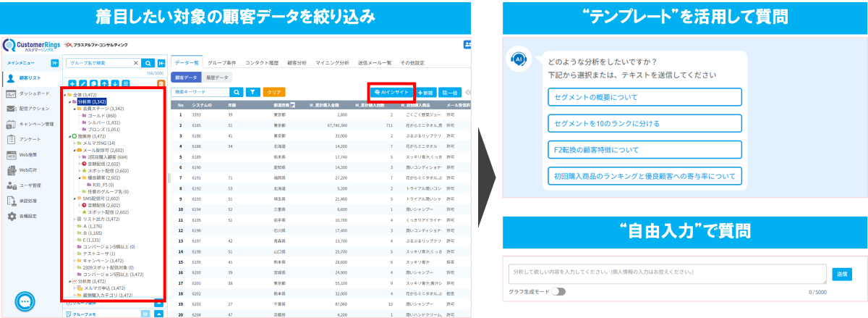Screen dimensions: 868x318
Task: Click the orange クリア button
Action: pyautogui.click(x=274, y=92)
